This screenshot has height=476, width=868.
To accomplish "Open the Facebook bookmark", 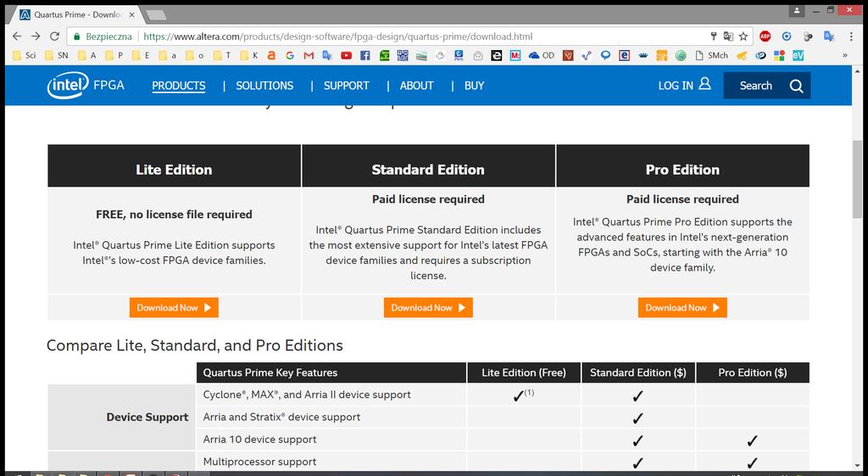I will [364, 55].
